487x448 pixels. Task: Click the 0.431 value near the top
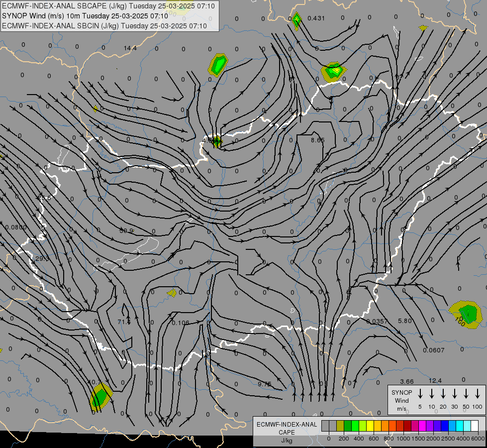click(x=316, y=18)
